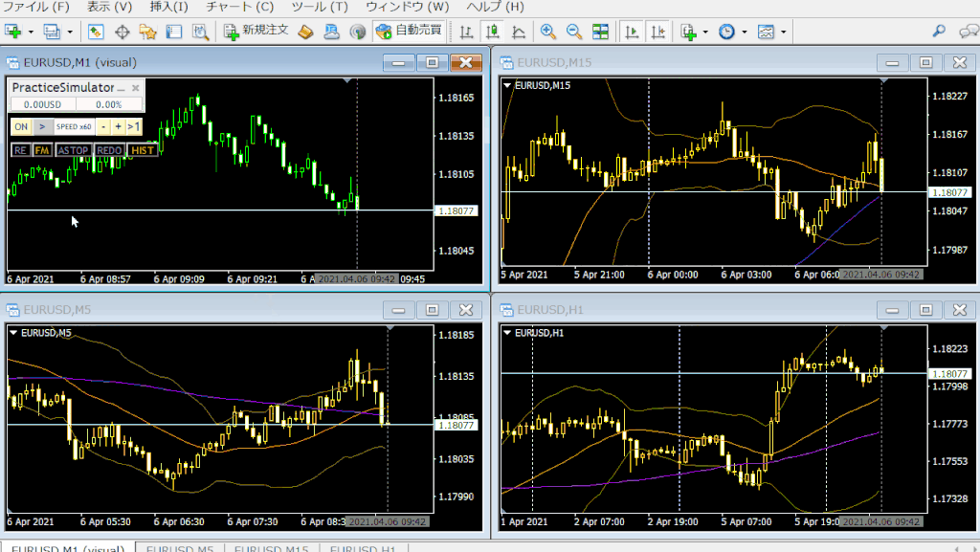Click the REDO button in simulator
The image size is (980, 552).
(x=109, y=150)
